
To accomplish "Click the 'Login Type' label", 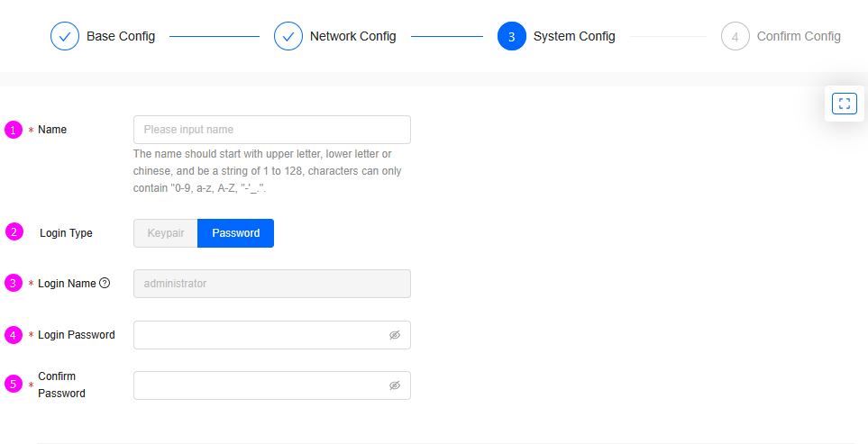I will click(66, 233).
